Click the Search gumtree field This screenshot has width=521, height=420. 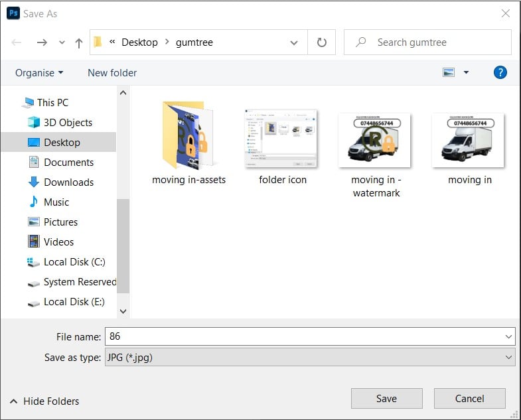tap(427, 42)
